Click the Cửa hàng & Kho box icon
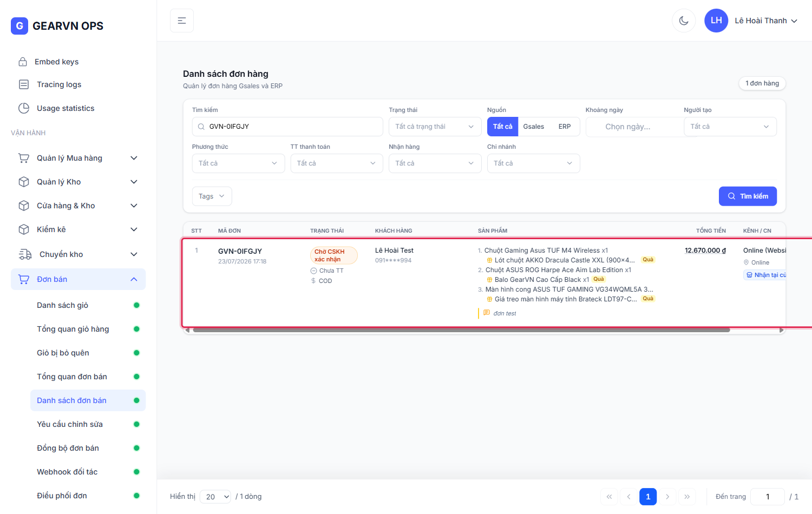Image resolution: width=812 pixels, height=514 pixels. pyautogui.click(x=24, y=206)
